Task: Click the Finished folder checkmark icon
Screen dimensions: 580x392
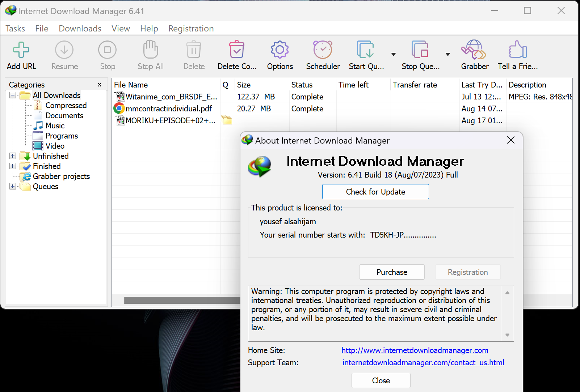Action: coord(25,166)
